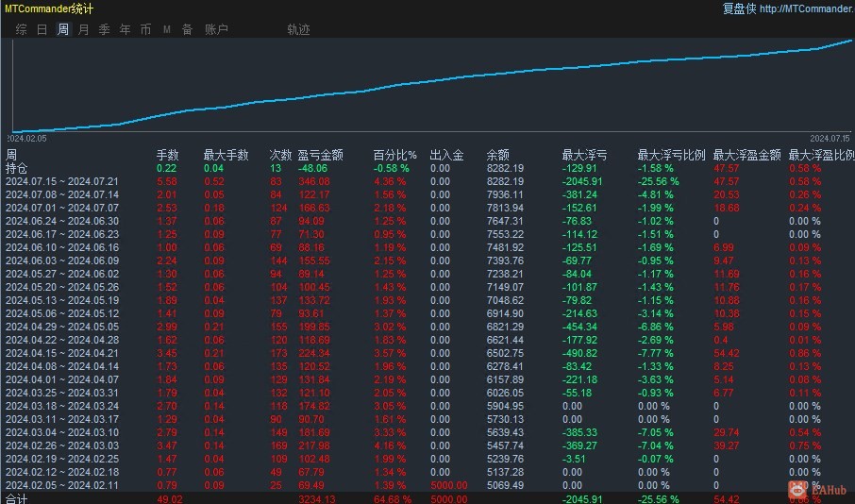Select week row 2024.03.25 ~ 2024.03.31
Viewport: 855px width, 504px height.
[x=427, y=393]
